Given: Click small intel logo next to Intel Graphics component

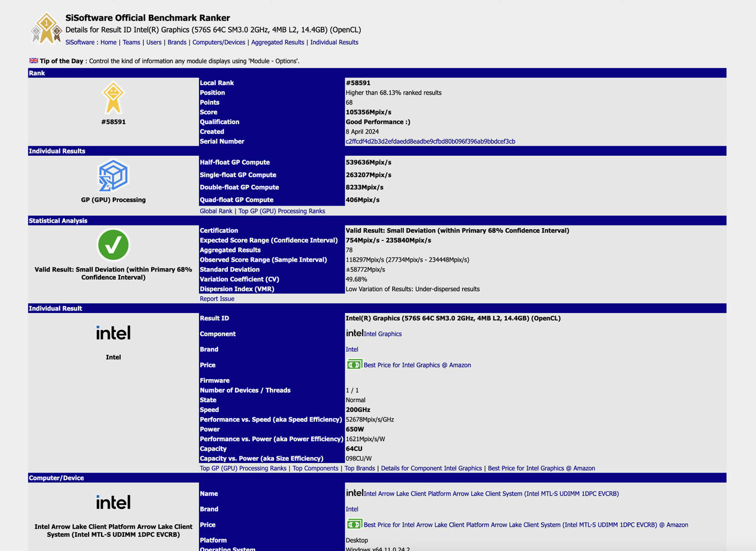Looking at the screenshot, I should [x=354, y=333].
